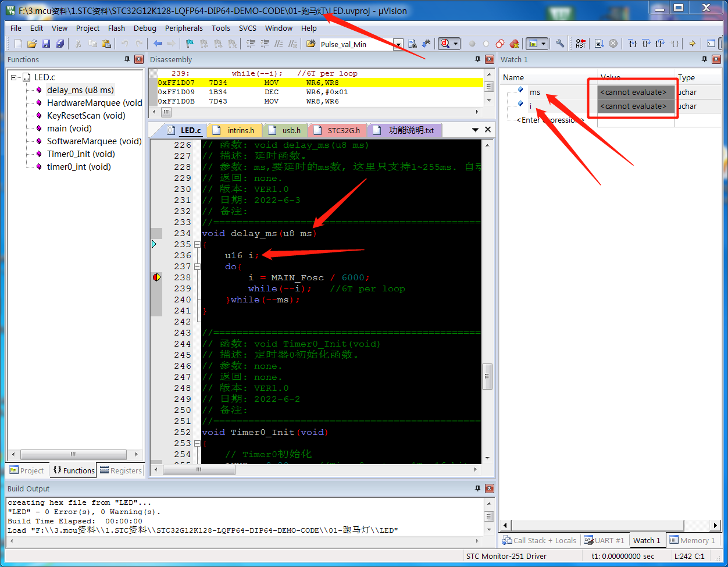Click the Enter expression field in Watch 1
728x567 pixels.
point(549,120)
